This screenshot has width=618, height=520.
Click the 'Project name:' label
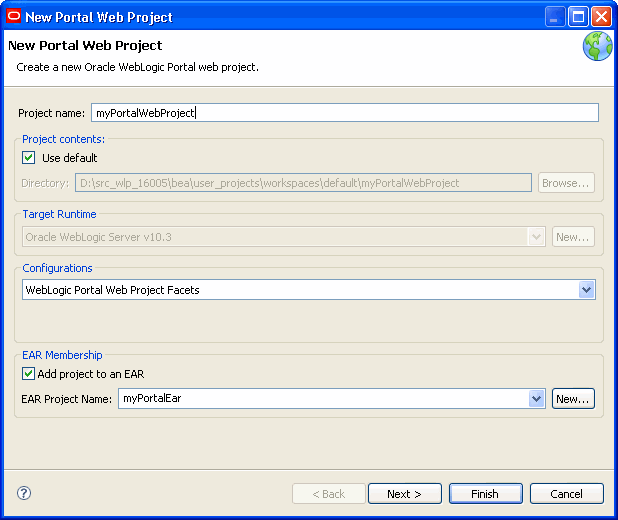pyautogui.click(x=51, y=113)
